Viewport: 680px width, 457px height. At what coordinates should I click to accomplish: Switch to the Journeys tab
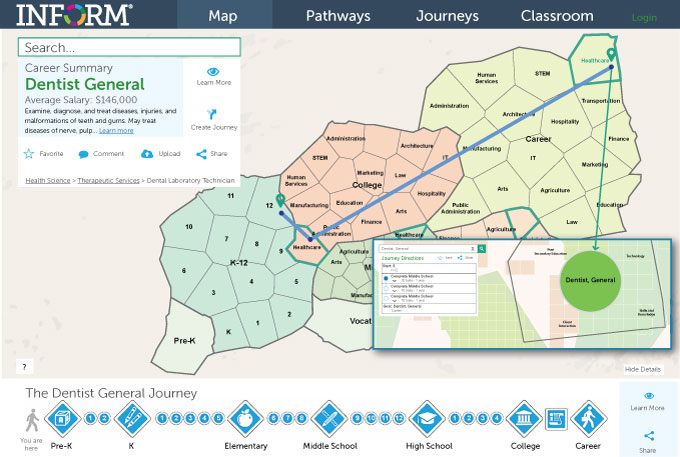(447, 16)
